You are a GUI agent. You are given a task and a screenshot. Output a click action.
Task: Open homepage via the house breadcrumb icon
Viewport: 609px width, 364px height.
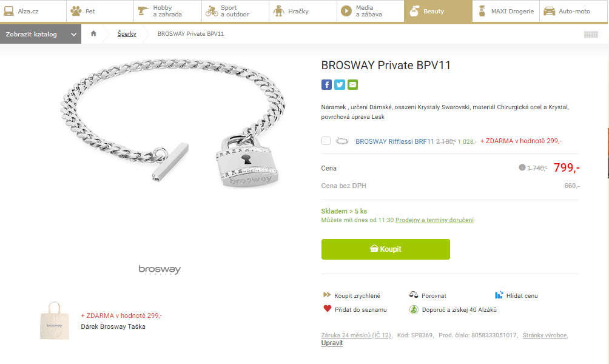tap(94, 34)
